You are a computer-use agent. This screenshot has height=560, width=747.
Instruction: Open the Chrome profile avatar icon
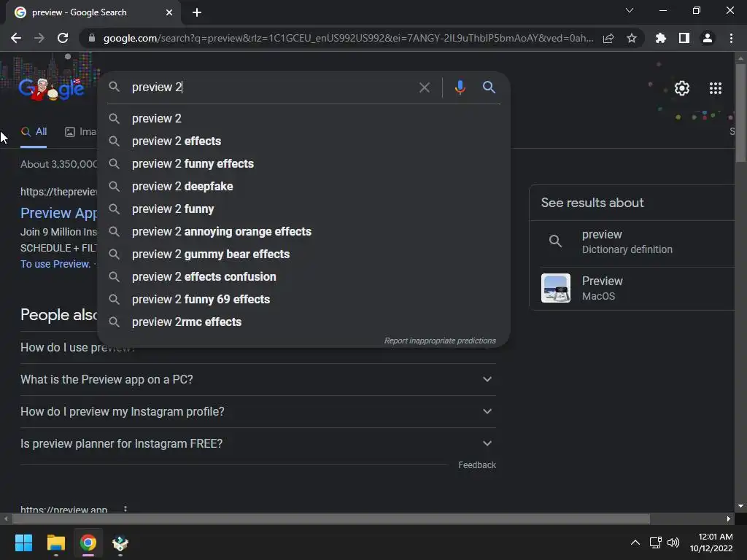(708, 38)
